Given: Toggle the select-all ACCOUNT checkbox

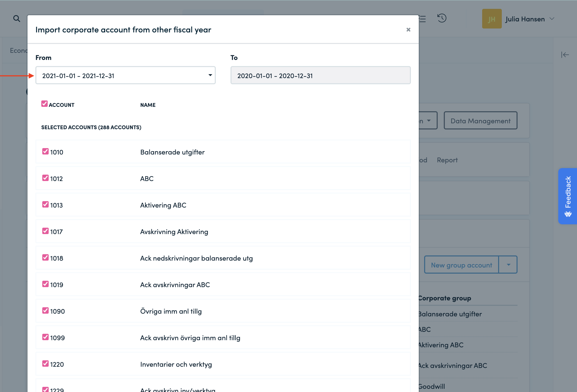Looking at the screenshot, I should tap(44, 104).
